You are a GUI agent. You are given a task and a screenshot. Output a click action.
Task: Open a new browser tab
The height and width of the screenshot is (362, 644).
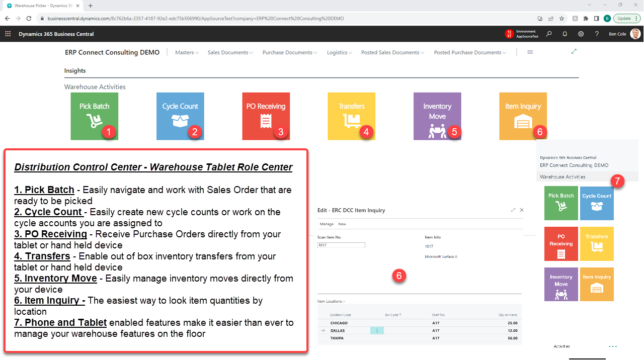click(x=91, y=6)
